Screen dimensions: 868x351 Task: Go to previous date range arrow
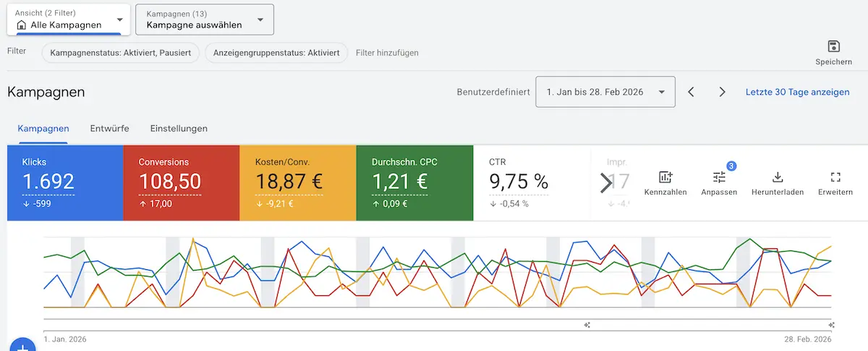[x=691, y=92]
